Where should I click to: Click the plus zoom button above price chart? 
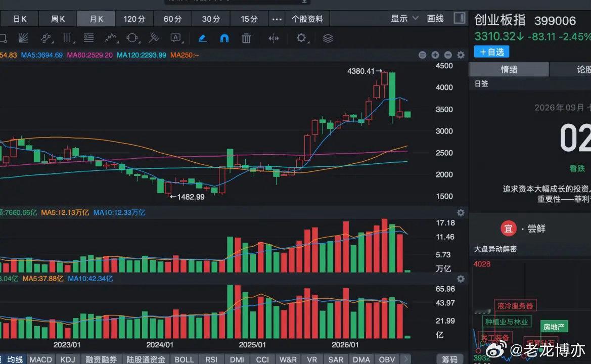435,55
